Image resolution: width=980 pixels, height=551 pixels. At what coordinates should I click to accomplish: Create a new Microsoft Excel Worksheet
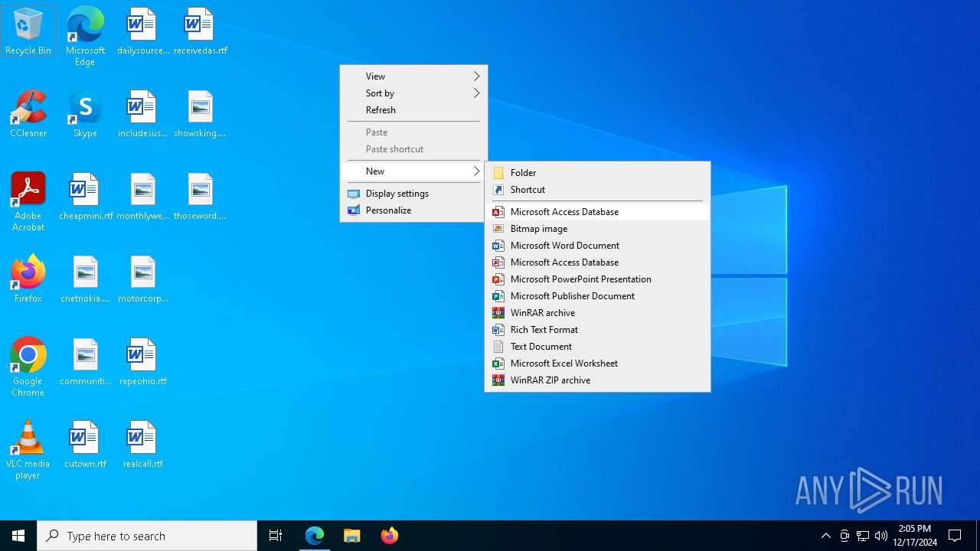pyautogui.click(x=597, y=364)
